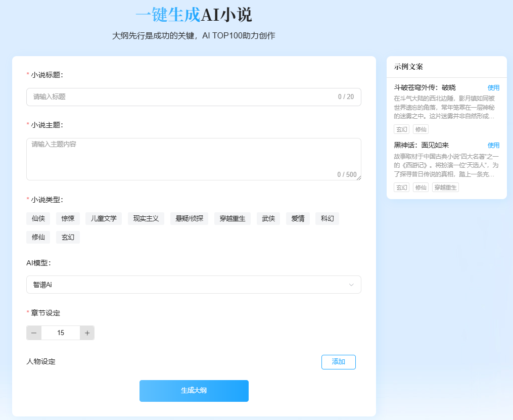Image resolution: width=513 pixels, height=420 pixels.
Task: Open the AI模型 dropdown showing 智谱Ai
Action: click(x=194, y=285)
